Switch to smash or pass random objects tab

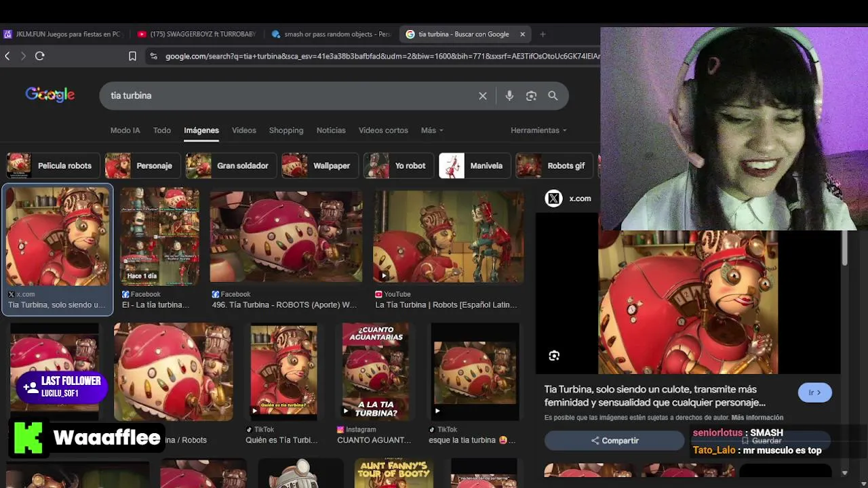coord(332,34)
